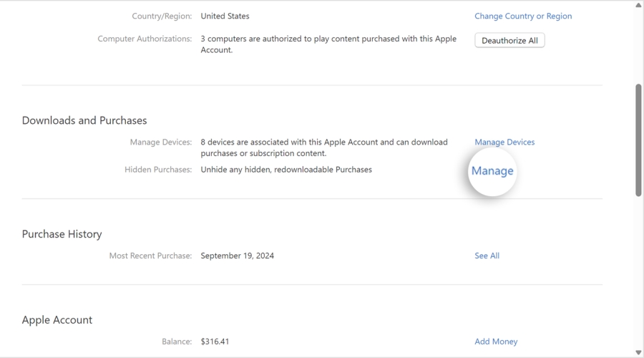Viewport: 644px width, 358px height.
Task: Click the scrollbar up arrow
Action: pyautogui.click(x=638, y=5)
